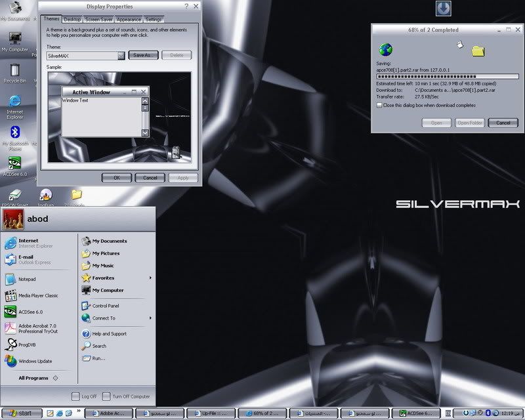Viewport: 525px width, 420px height.
Task: Open Help and Support
Action: pyautogui.click(x=104, y=334)
